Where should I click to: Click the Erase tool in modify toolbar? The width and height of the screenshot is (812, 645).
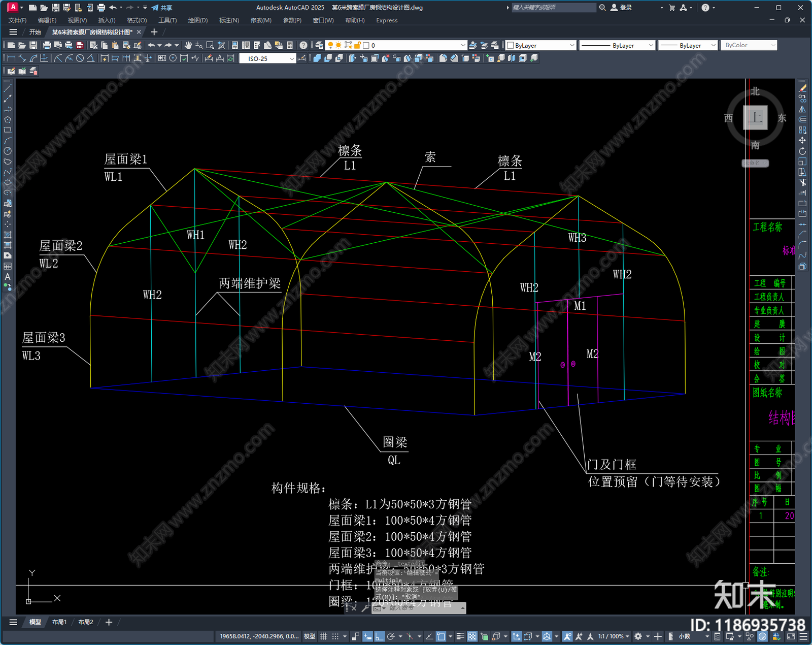(802, 88)
